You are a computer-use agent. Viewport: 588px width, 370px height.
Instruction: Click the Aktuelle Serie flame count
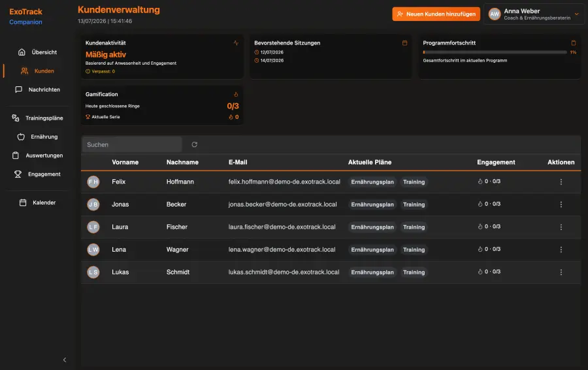(x=234, y=117)
